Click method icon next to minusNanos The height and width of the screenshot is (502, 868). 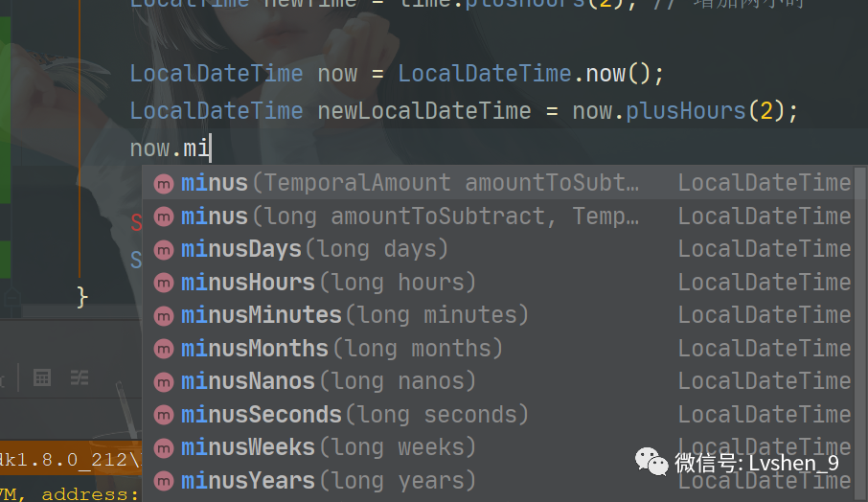click(164, 381)
